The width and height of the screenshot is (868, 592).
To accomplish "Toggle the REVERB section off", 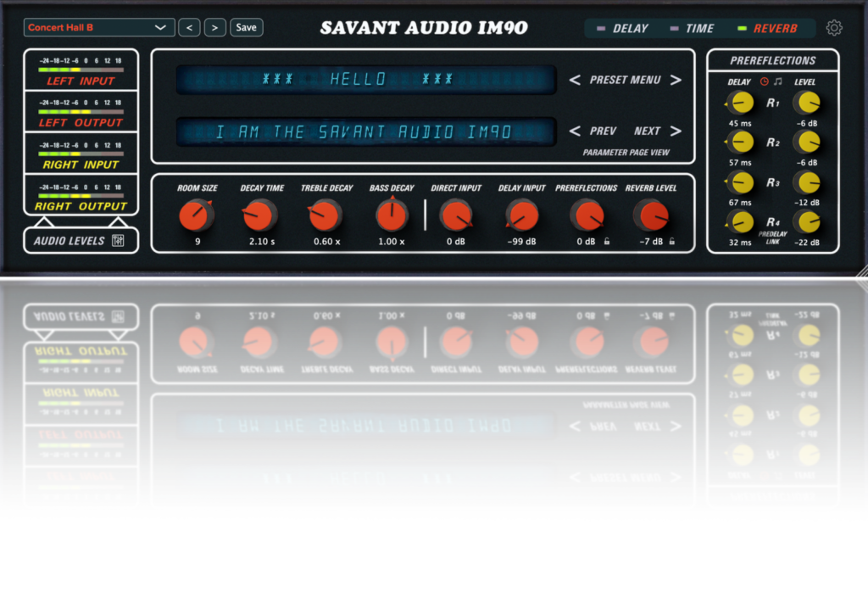I will 767,28.
